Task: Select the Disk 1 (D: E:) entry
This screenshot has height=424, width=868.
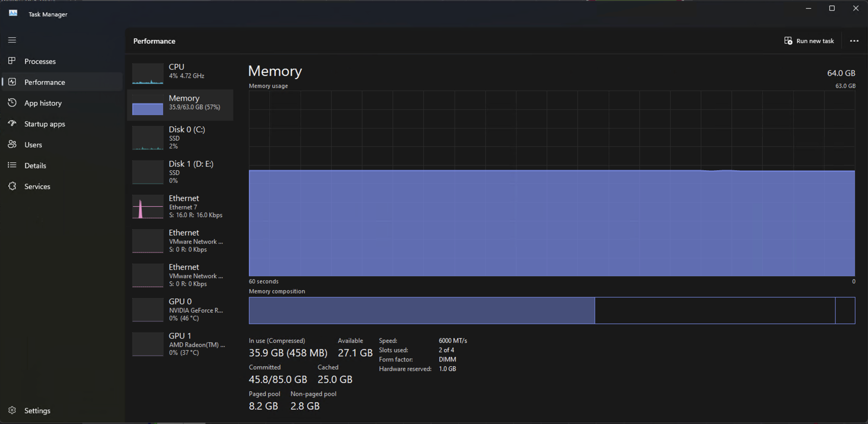Action: click(180, 172)
